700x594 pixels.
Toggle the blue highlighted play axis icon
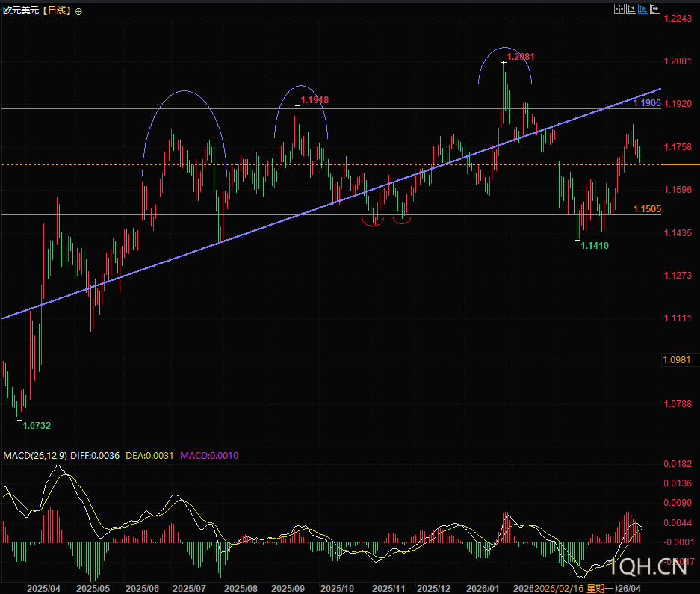(x=643, y=9)
